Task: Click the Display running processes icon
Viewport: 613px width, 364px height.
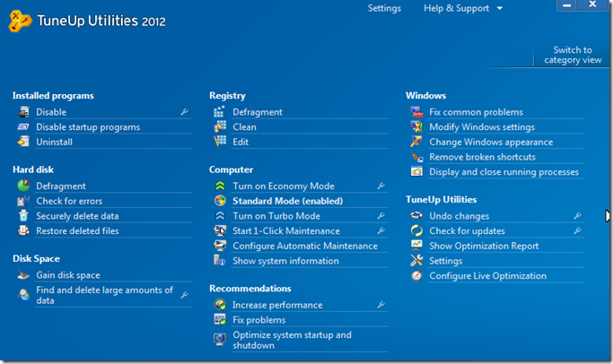Action: coord(416,171)
